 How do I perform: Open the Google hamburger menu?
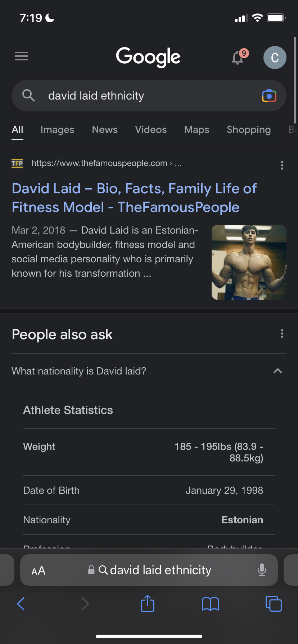tap(22, 56)
